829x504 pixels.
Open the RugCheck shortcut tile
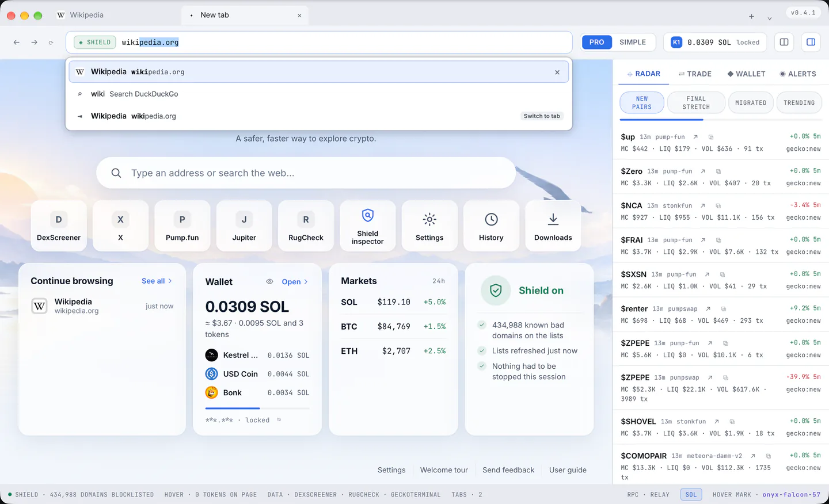click(306, 226)
